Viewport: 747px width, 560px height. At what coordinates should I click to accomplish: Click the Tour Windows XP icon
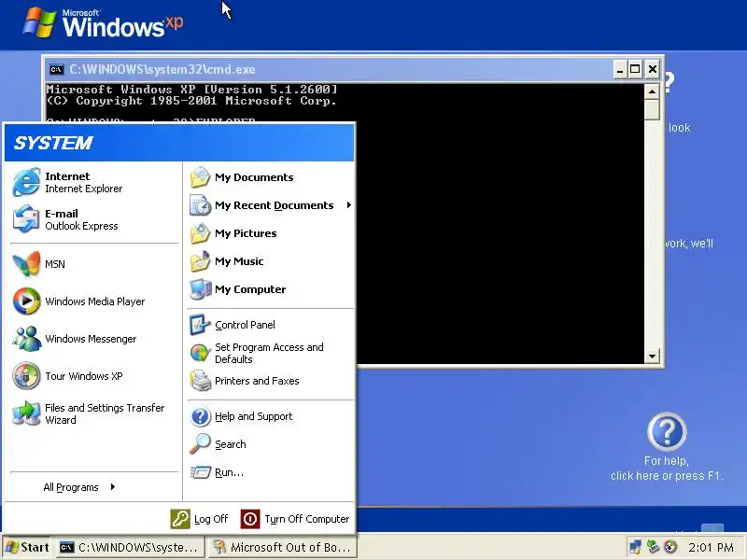pyautogui.click(x=26, y=376)
